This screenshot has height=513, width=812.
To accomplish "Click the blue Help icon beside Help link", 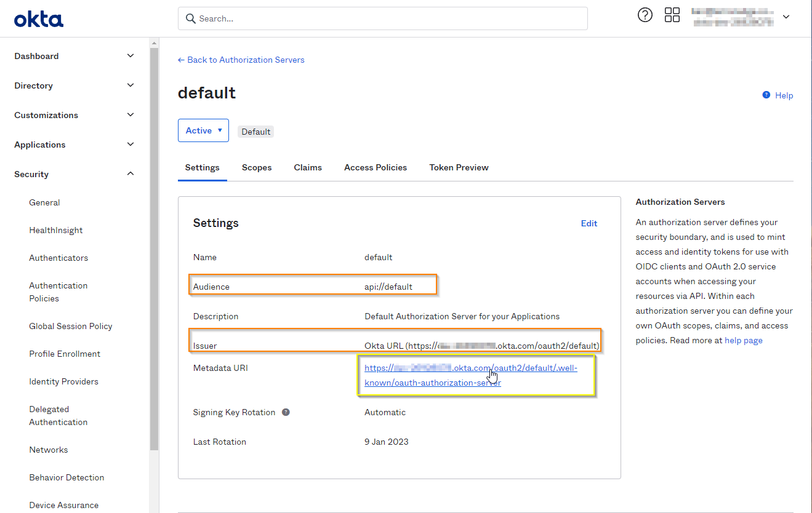I will [x=766, y=95].
